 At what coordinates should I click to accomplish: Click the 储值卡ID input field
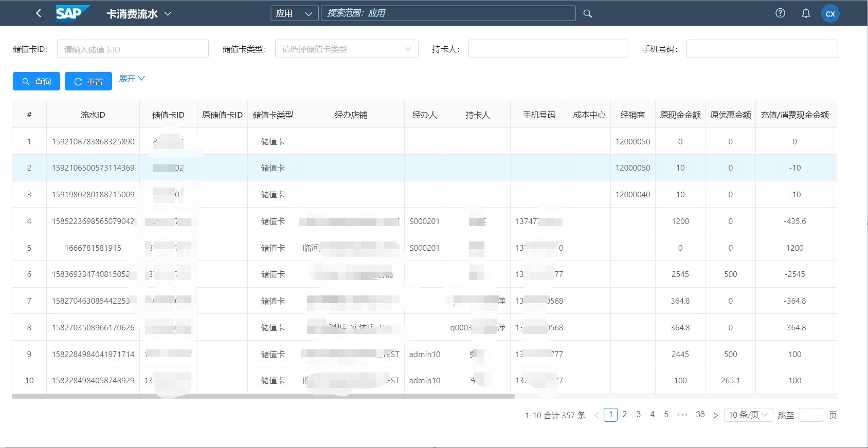click(x=133, y=49)
